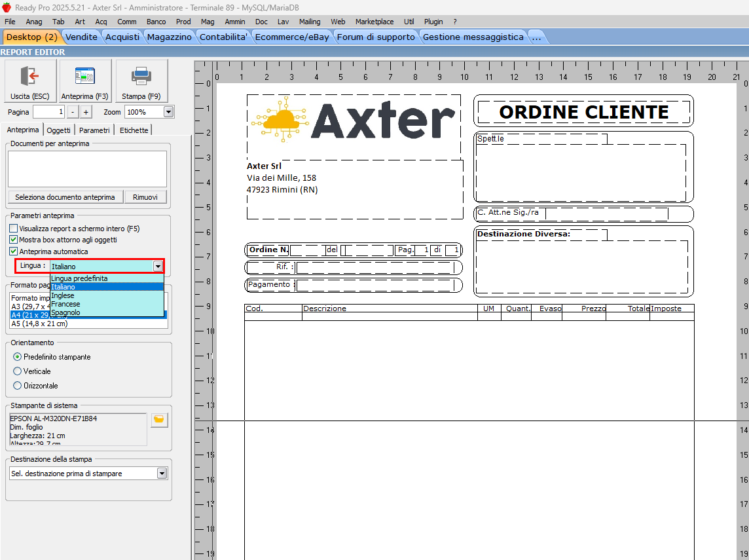Click the Desktop (2) tab

point(31,37)
